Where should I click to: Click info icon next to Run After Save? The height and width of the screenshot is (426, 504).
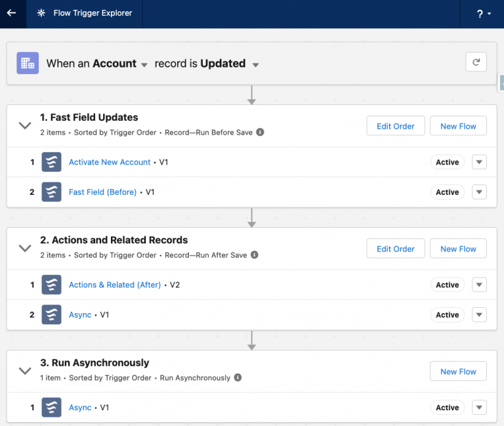254,255
